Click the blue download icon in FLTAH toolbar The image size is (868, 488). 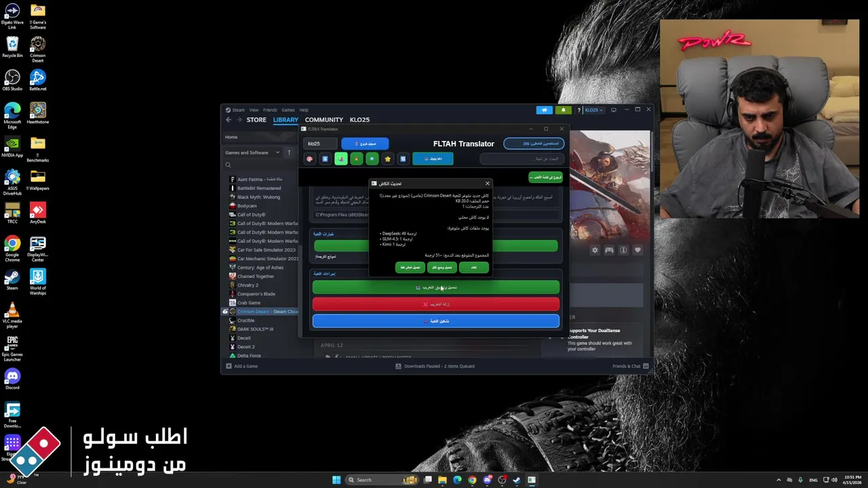(325, 159)
